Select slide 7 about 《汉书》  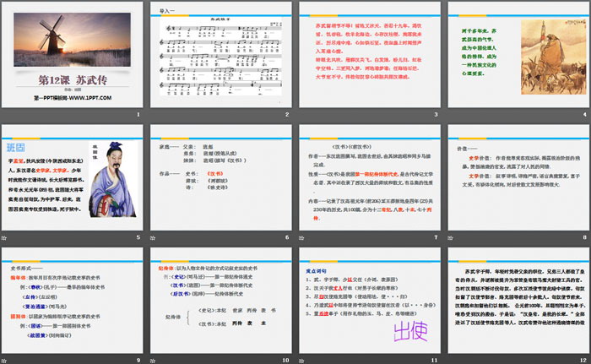(x=370, y=177)
